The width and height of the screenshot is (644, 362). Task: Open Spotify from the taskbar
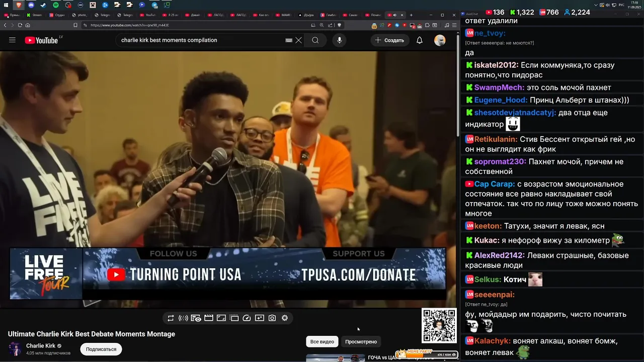click(56, 5)
